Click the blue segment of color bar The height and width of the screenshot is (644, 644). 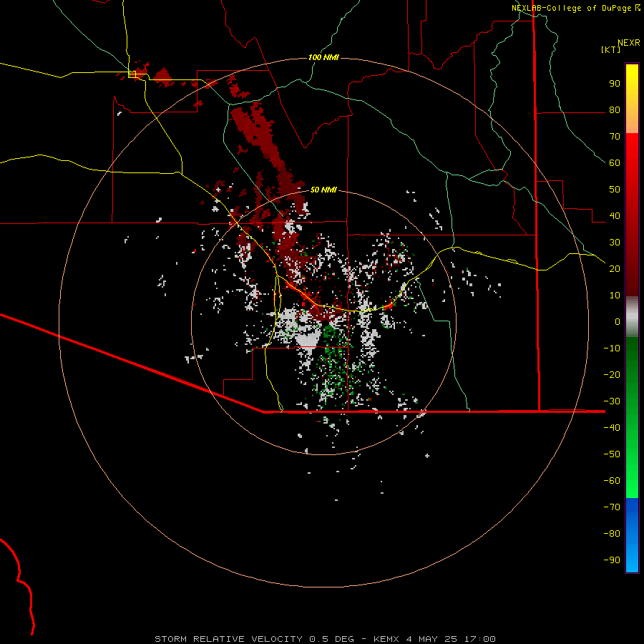632,535
